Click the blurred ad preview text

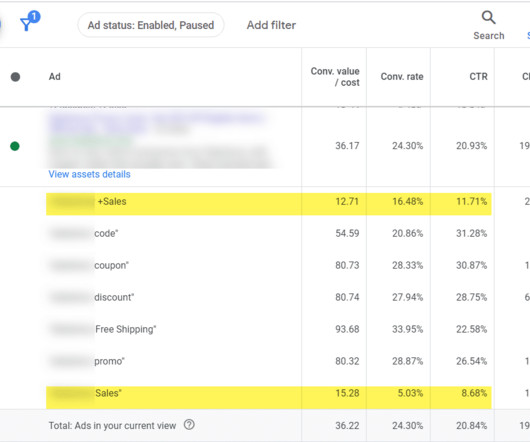click(159, 140)
